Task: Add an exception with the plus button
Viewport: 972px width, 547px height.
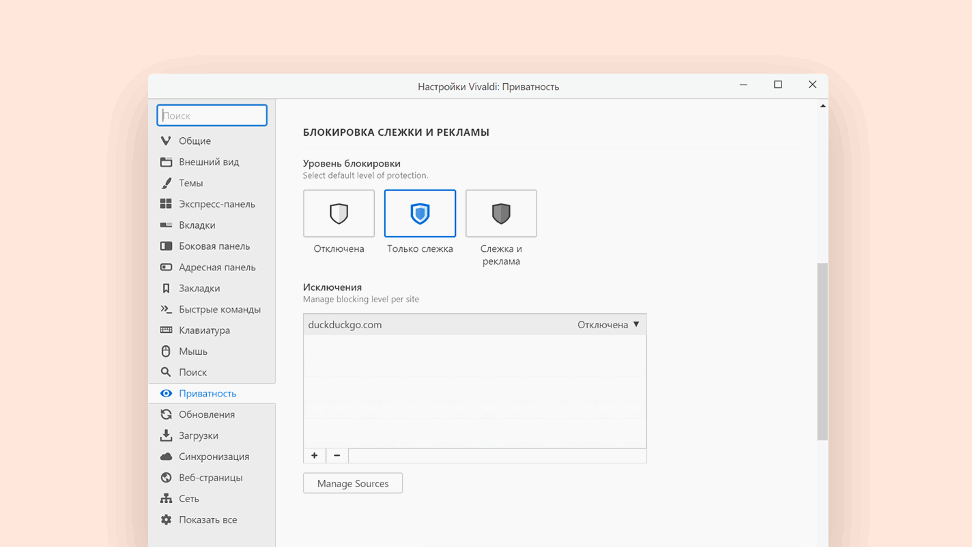Action: click(314, 456)
